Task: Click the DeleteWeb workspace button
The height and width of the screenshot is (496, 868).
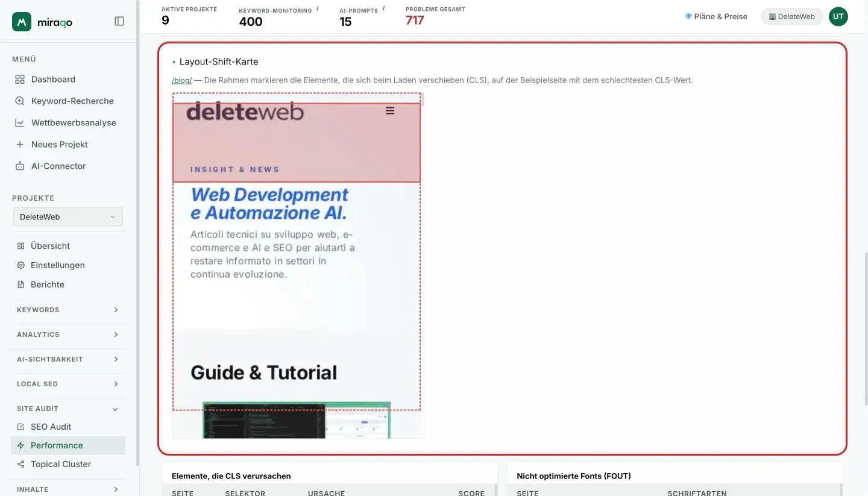Action: click(792, 17)
